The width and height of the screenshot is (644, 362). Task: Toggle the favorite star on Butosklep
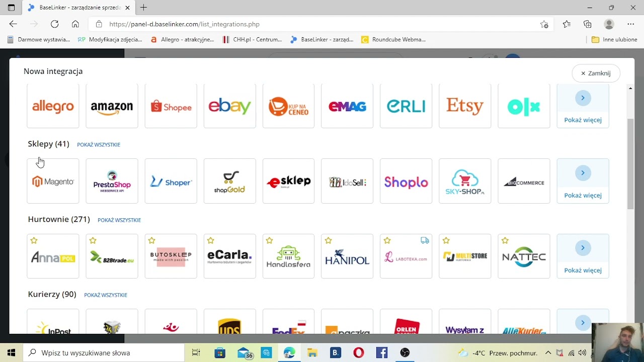tap(151, 241)
